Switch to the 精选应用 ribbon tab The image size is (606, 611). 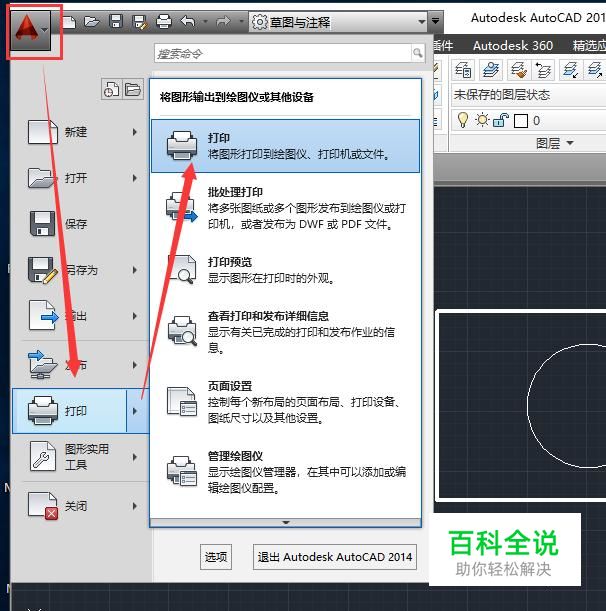point(589,46)
